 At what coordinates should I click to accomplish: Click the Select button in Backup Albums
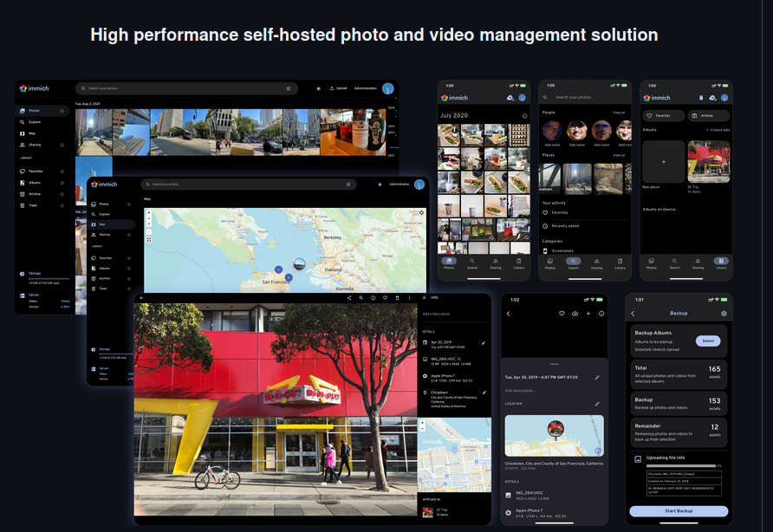pos(708,341)
